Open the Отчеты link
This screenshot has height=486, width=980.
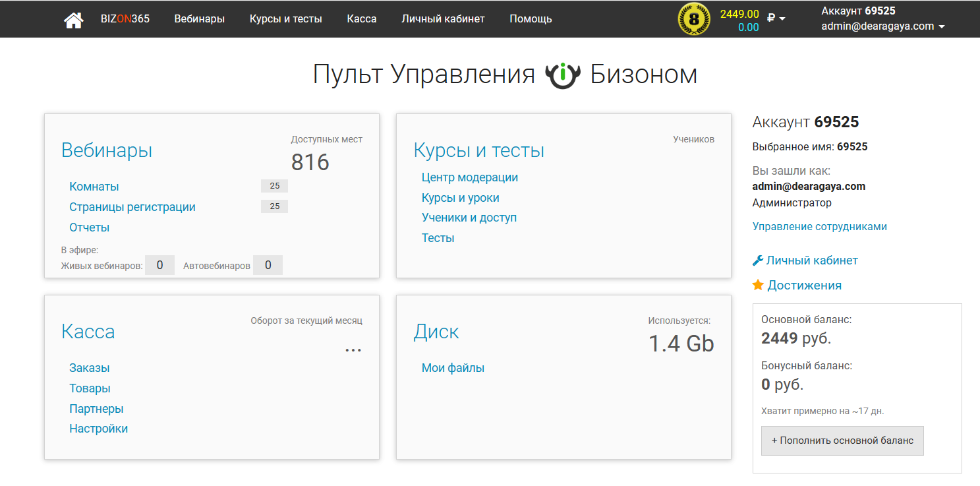point(90,228)
